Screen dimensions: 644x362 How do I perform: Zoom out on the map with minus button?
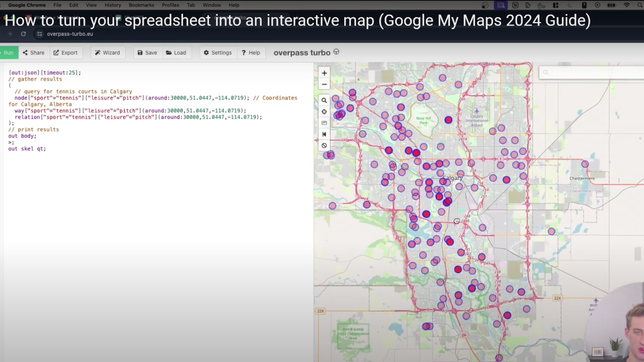point(324,84)
